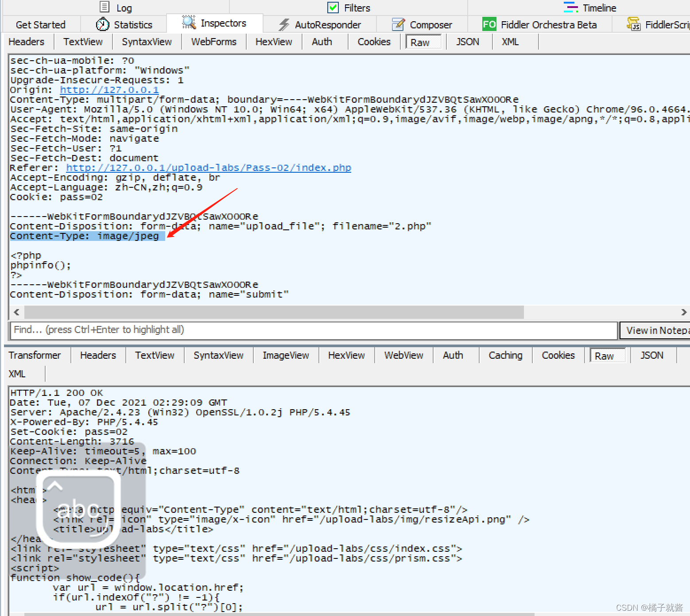Image resolution: width=690 pixels, height=616 pixels.
Task: Open the response Headers tab
Action: (x=98, y=355)
